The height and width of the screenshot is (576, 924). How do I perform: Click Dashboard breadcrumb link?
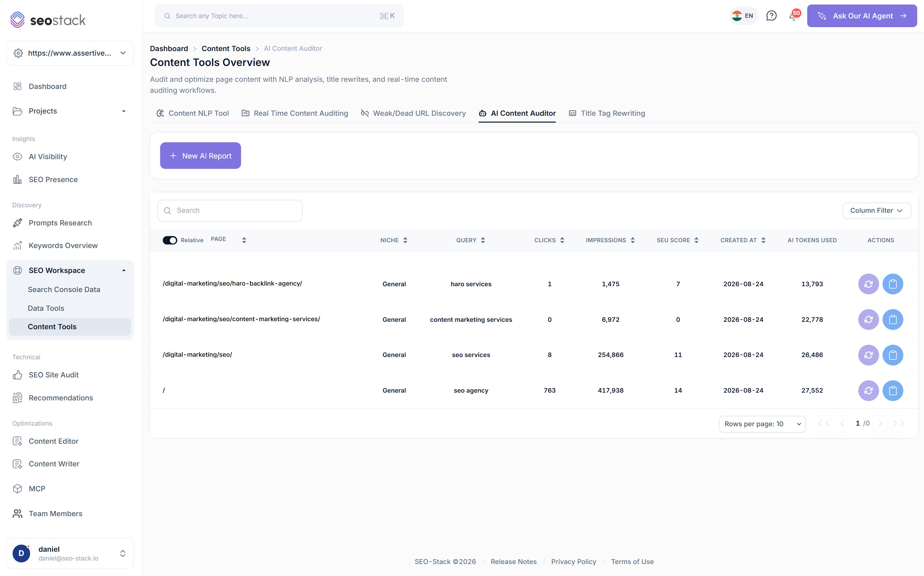click(169, 49)
